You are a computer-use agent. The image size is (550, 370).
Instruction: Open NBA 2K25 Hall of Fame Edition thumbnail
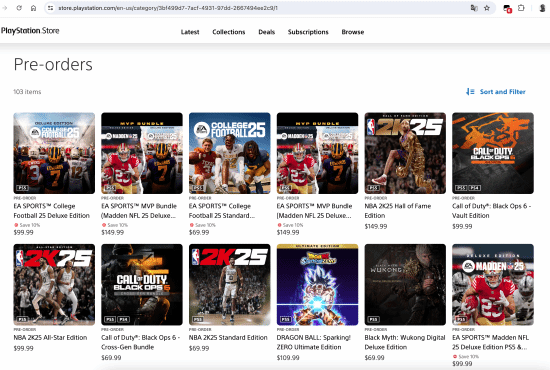[405, 153]
